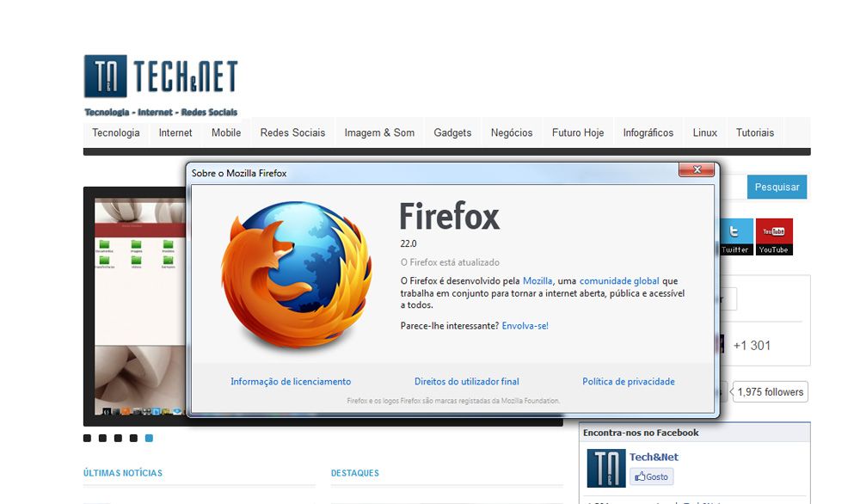Go to the Redes Sociais section

[x=292, y=133]
